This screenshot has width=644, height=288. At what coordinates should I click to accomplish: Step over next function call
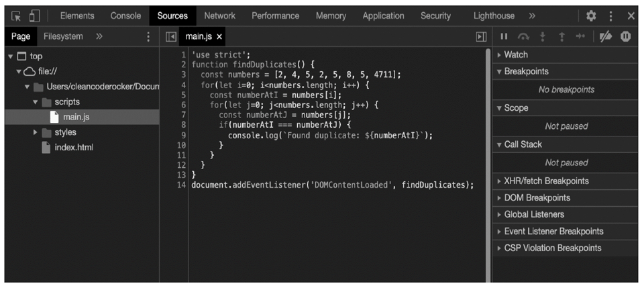coord(523,36)
